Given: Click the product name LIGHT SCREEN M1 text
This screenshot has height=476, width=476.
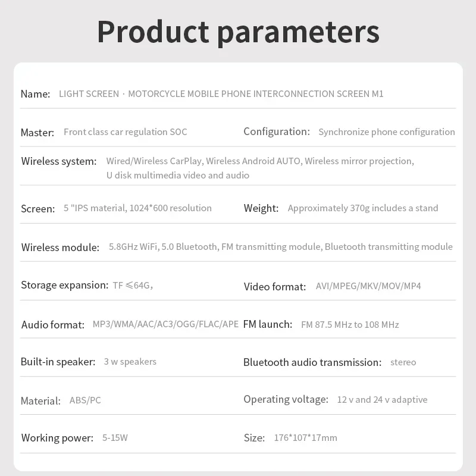Looking at the screenshot, I should pyautogui.click(x=221, y=94).
